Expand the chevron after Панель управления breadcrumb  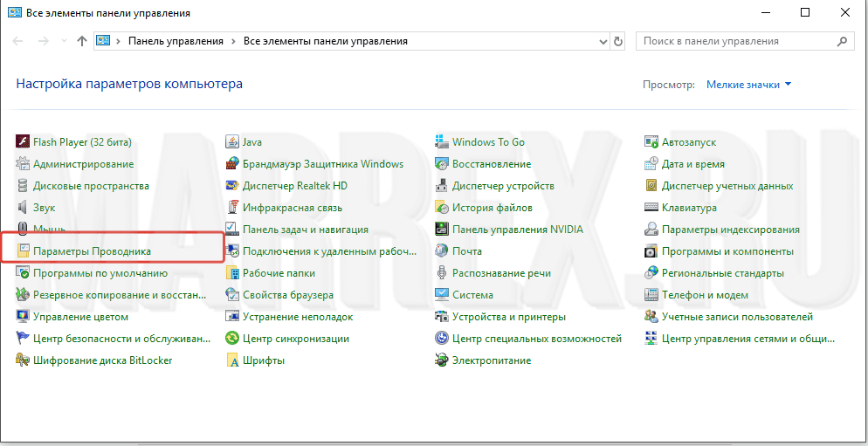coord(233,41)
